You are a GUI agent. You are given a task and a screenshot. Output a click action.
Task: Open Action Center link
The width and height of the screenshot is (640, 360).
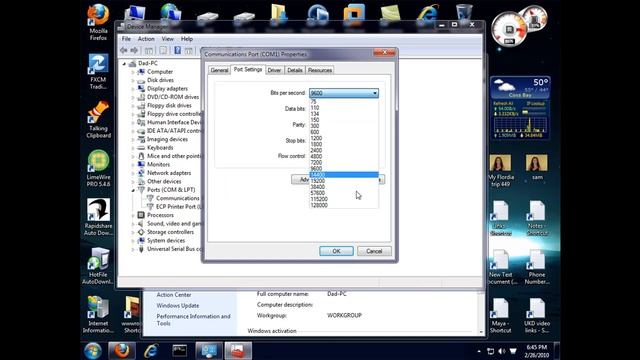[x=174, y=295]
